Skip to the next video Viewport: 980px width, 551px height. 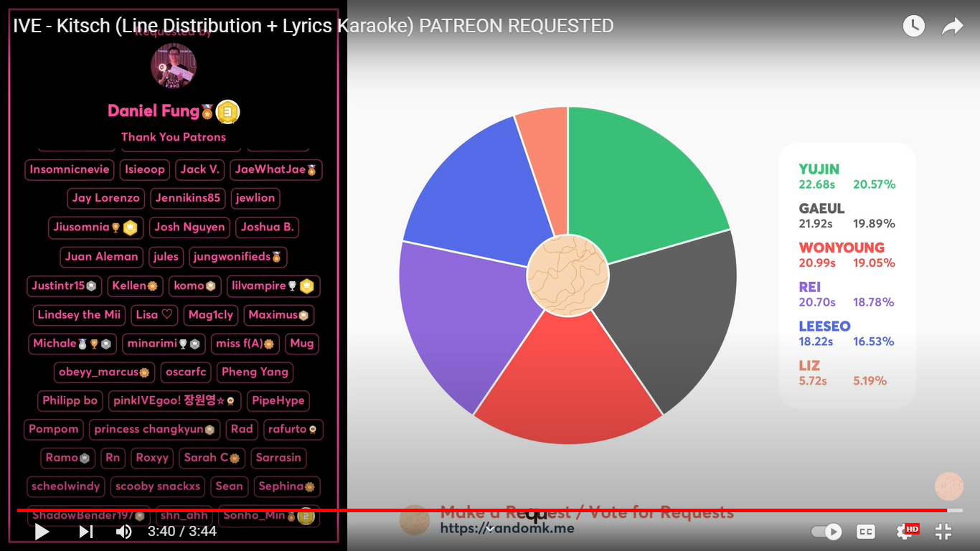86,532
